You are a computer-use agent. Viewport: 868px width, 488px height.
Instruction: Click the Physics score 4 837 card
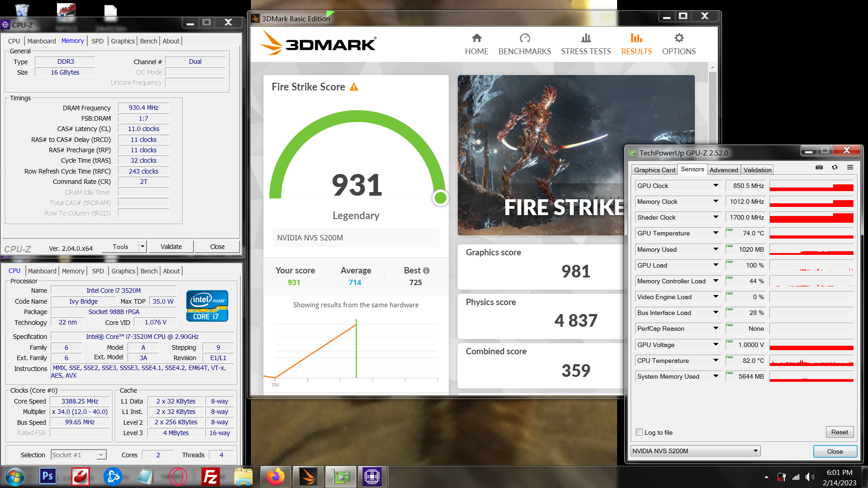click(541, 316)
